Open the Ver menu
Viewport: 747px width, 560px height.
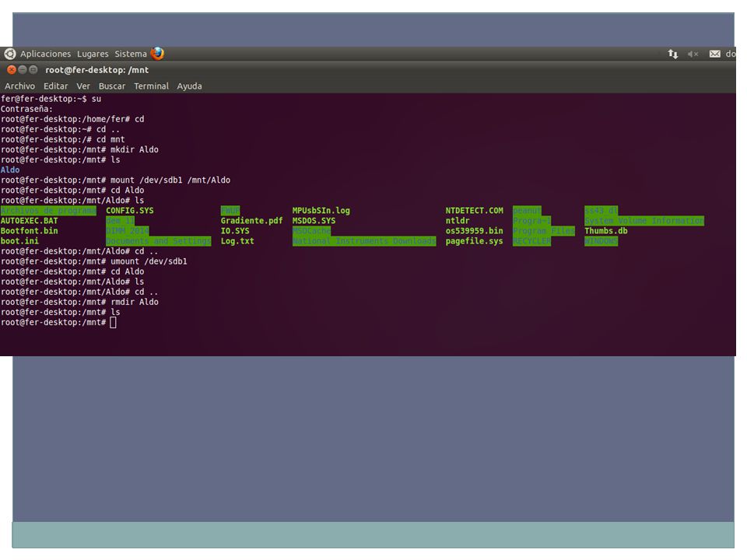tap(83, 86)
